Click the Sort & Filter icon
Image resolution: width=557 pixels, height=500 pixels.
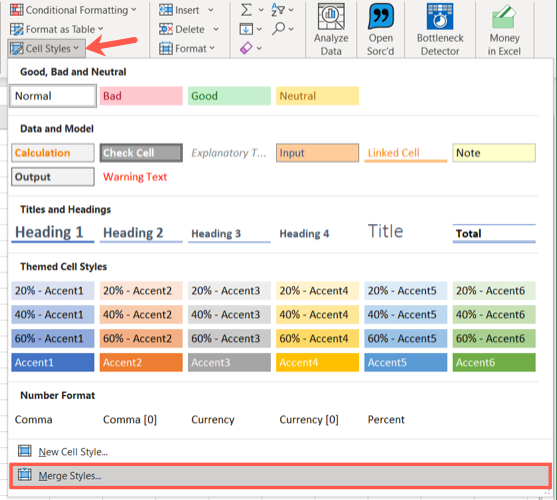click(278, 10)
